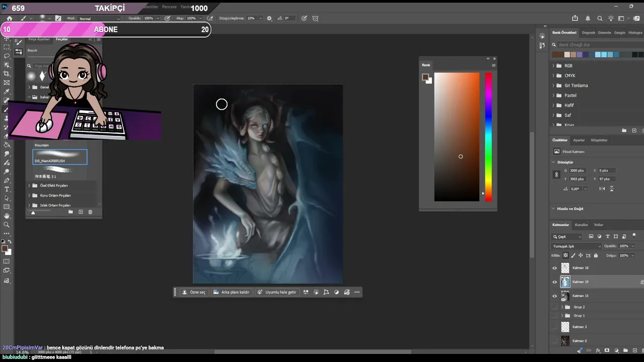Open the brush blend Mode dropdown set to Normal
This screenshot has width=644, height=362.
(x=100, y=19)
